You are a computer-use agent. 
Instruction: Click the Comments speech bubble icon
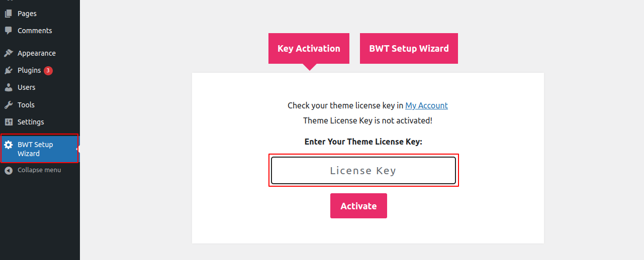(x=8, y=31)
